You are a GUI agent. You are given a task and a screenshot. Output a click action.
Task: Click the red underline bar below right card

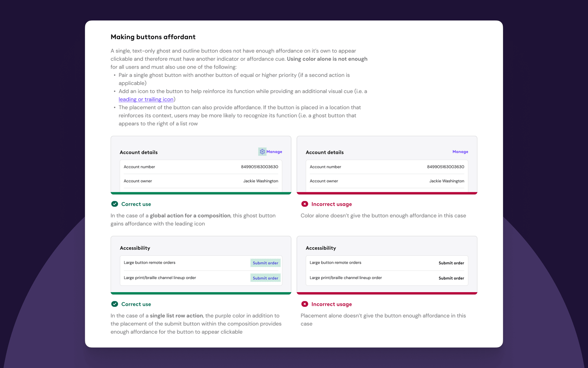tap(387, 192)
